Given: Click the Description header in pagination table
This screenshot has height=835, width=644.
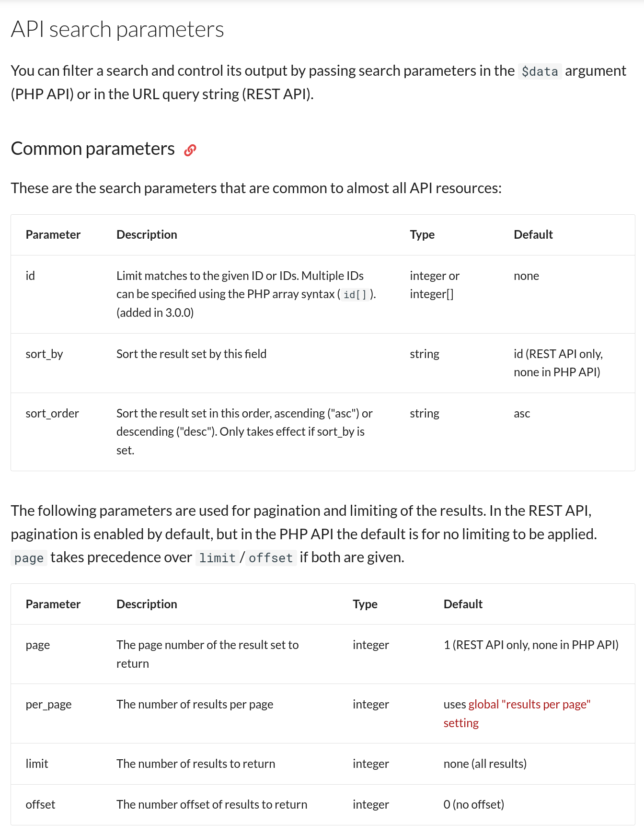Looking at the screenshot, I should pos(147,604).
